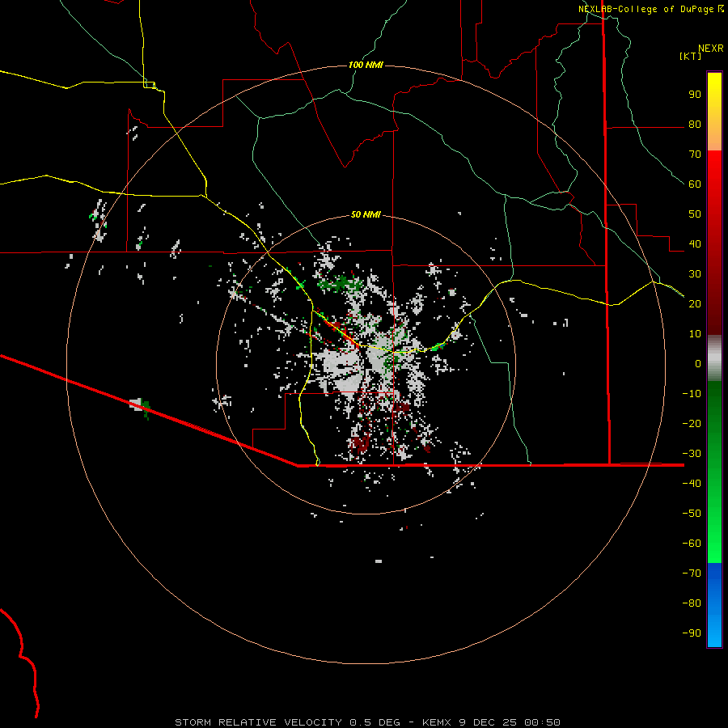This screenshot has height=728, width=728.
Task: Click the positive 40 scale value
Action: (695, 243)
